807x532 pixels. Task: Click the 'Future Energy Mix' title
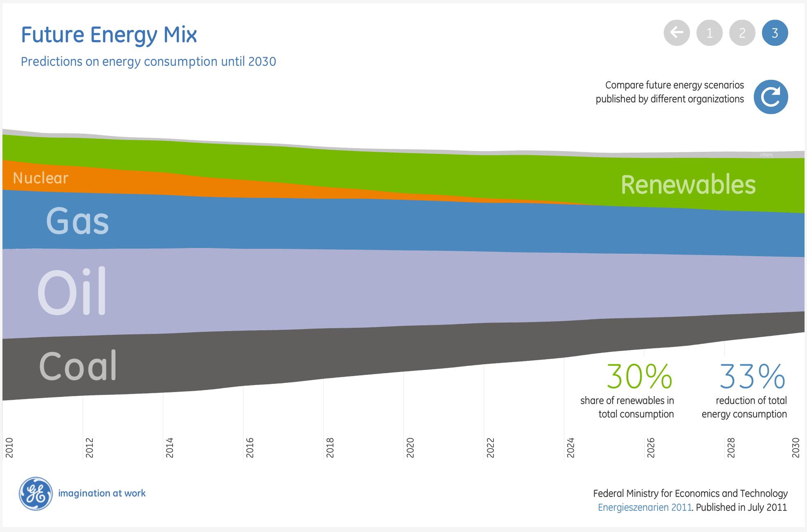pos(109,35)
